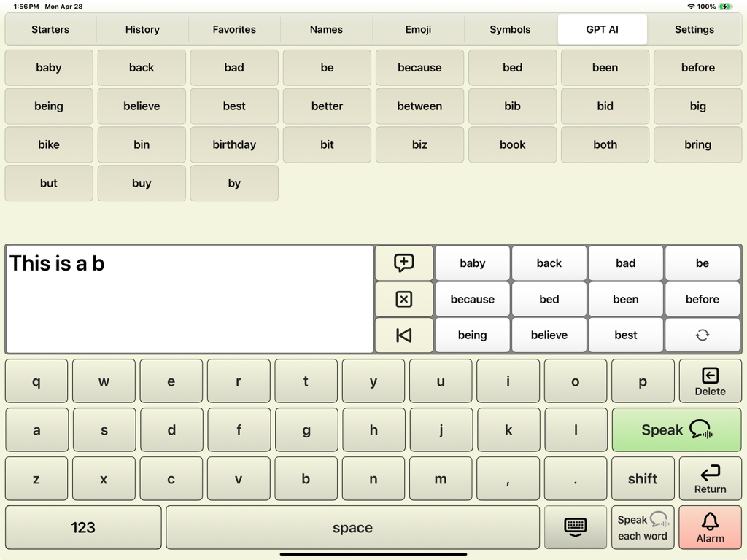Image resolution: width=747 pixels, height=560 pixels.
Task: Refresh word predictions with circular arrows icon
Action: 702,335
